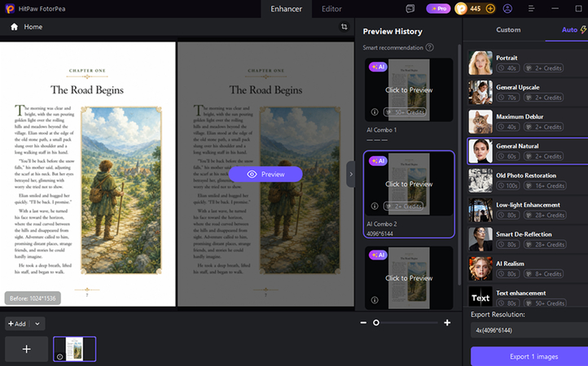Screen dimensions: 588x366
Task: Click the HitPaw FotorPea logo icon
Action: tap(10, 9)
